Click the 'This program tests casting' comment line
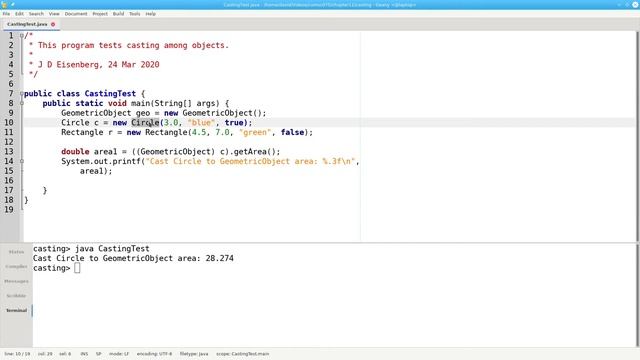Image resolution: width=640 pixels, height=360 pixels. (x=133, y=45)
